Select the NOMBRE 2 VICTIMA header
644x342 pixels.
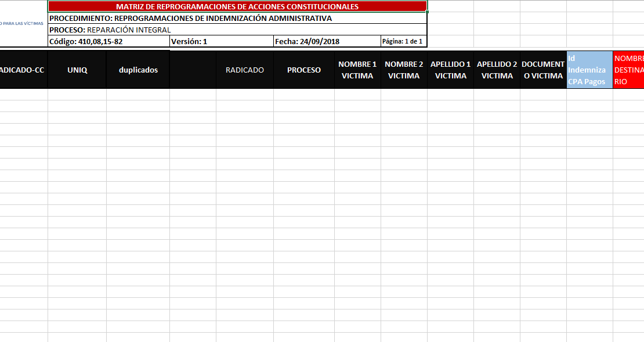(404, 70)
